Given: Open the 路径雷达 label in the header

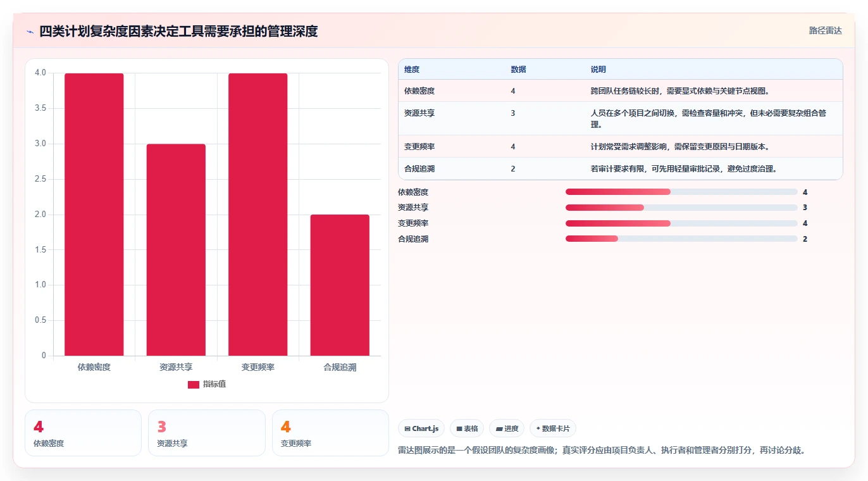Looking at the screenshot, I should pos(825,30).
